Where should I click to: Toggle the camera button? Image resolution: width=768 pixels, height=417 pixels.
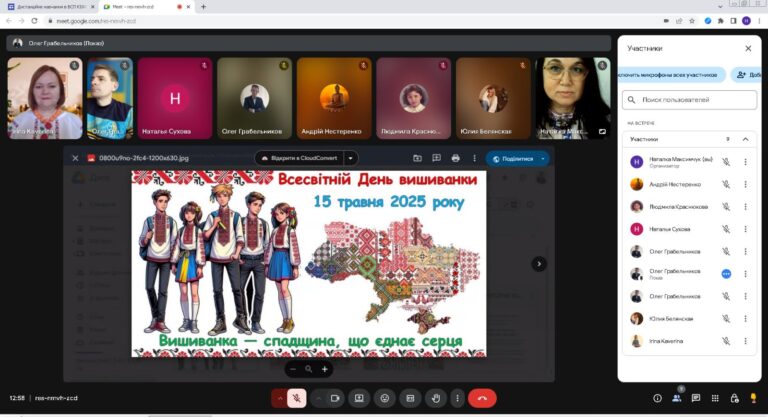click(335, 398)
